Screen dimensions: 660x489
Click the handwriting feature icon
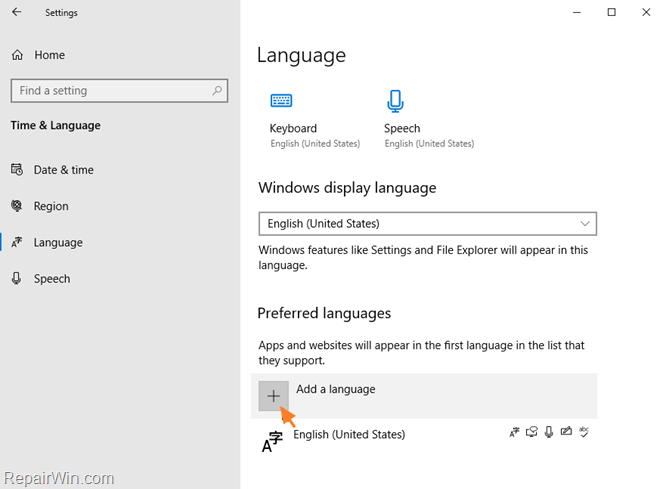point(566,431)
